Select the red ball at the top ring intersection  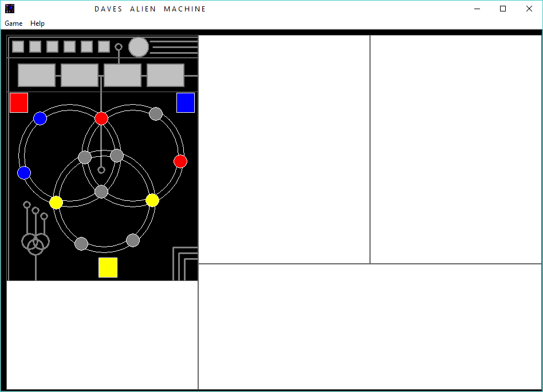point(101,118)
